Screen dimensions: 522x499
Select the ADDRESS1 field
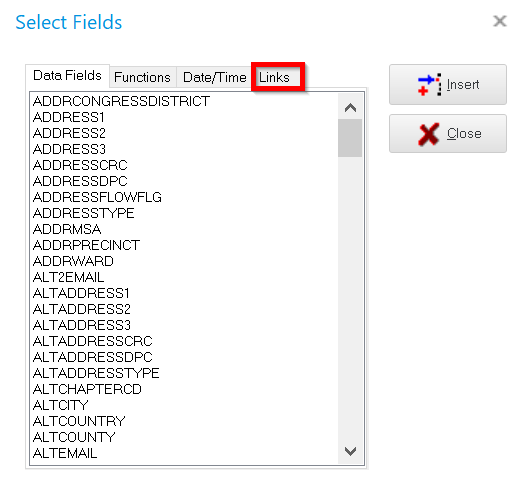tap(69, 117)
